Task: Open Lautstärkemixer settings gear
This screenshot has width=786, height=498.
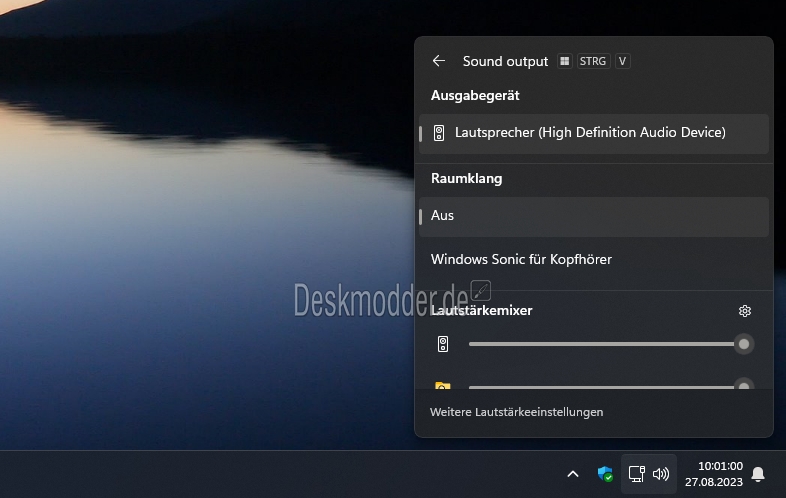Action: (x=745, y=311)
